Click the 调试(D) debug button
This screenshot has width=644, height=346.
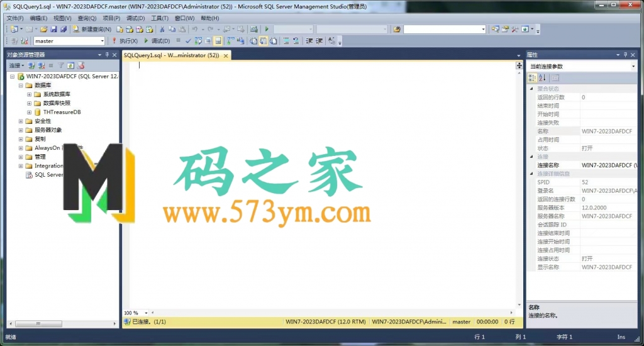[157, 41]
